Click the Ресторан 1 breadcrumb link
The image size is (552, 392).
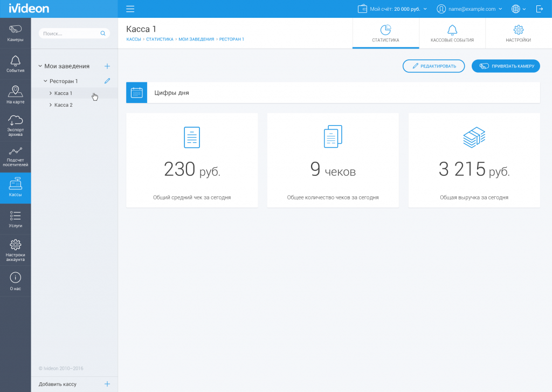click(x=232, y=39)
